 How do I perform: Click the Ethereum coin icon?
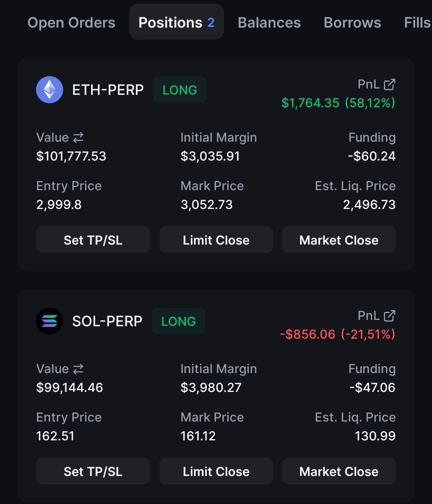coord(50,90)
